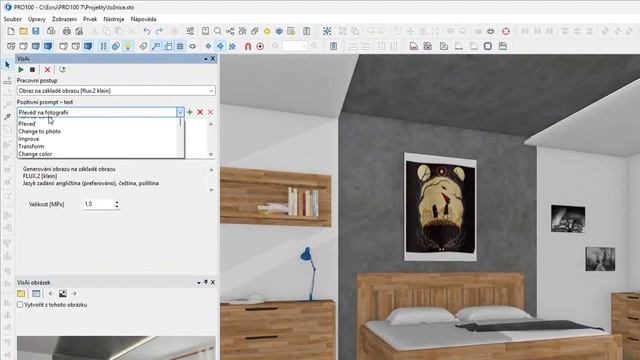Go to next image with right arrow
Viewport: 640px width, 360px height.
click(74, 293)
